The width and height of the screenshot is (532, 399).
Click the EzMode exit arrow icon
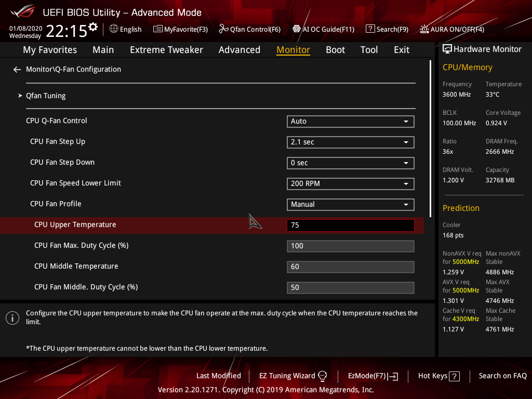(393, 376)
